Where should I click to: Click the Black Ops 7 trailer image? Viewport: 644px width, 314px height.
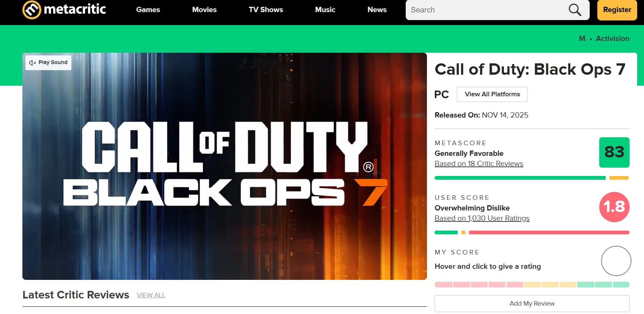[225, 166]
